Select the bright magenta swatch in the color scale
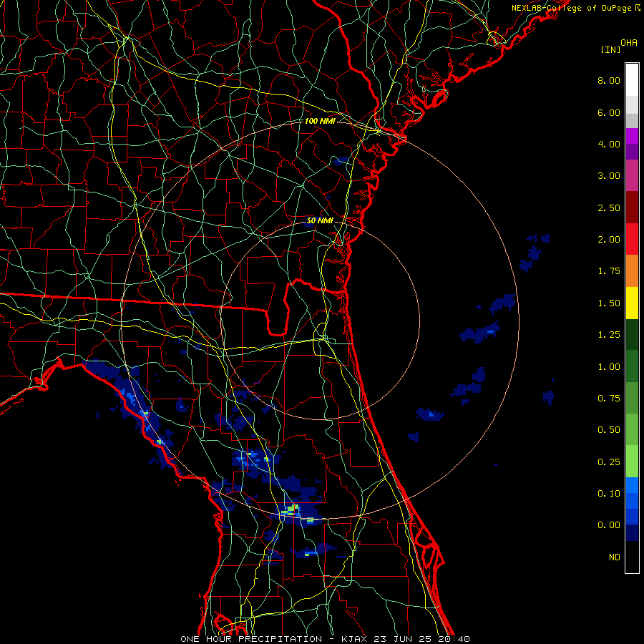The height and width of the screenshot is (644, 644). point(632,136)
